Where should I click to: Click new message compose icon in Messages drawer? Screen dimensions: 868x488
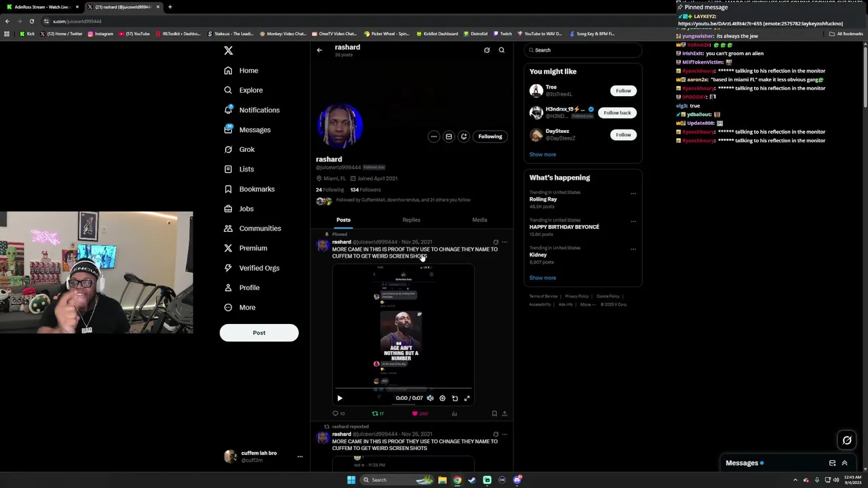coord(832,463)
